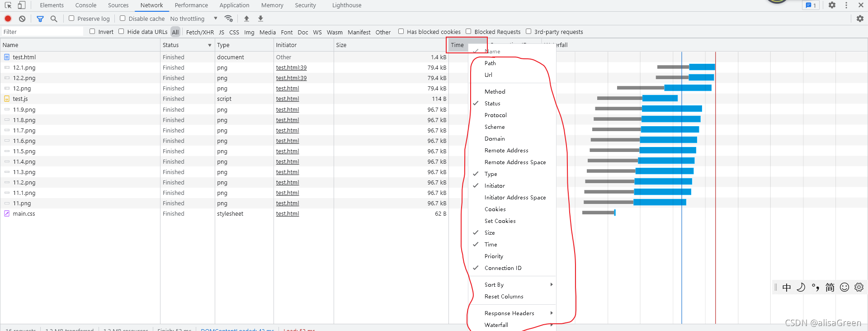Expand the Sort By submenu

coord(512,285)
